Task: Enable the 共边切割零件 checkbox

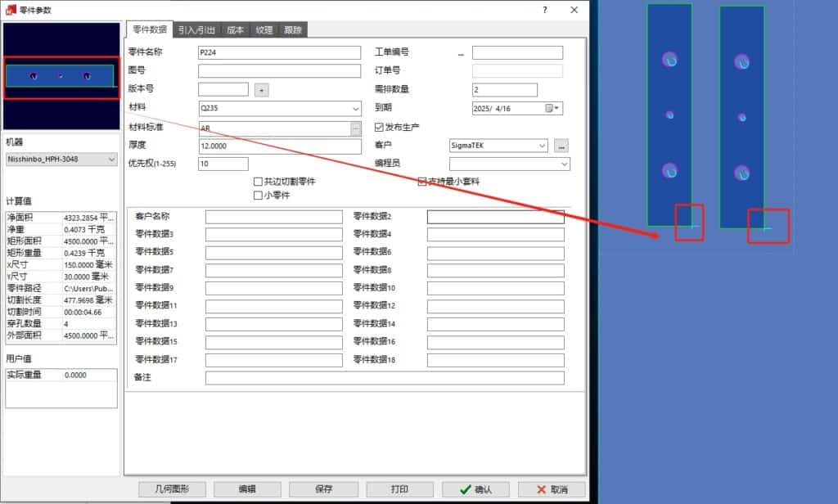Action: [x=259, y=182]
